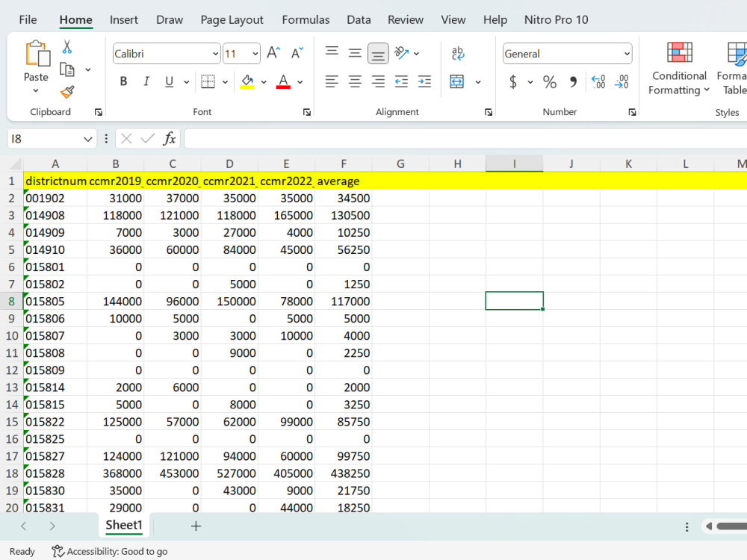Toggle Underline formatting
The image size is (747, 560).
click(169, 81)
